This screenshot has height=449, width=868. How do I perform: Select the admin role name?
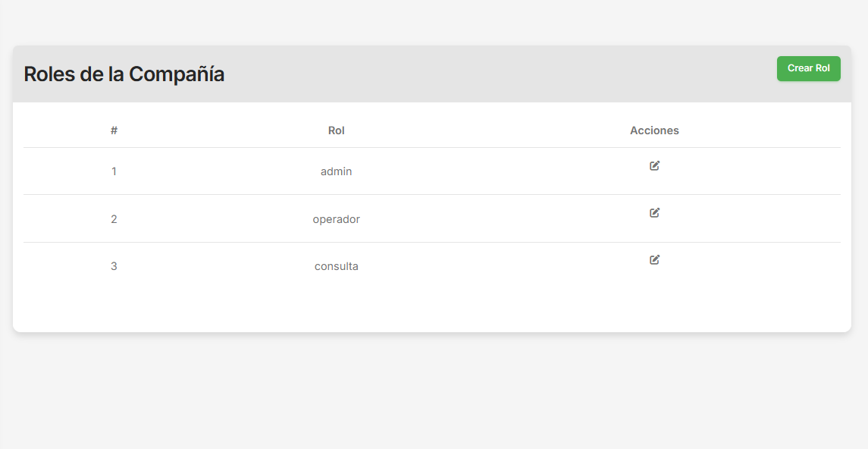coord(336,171)
